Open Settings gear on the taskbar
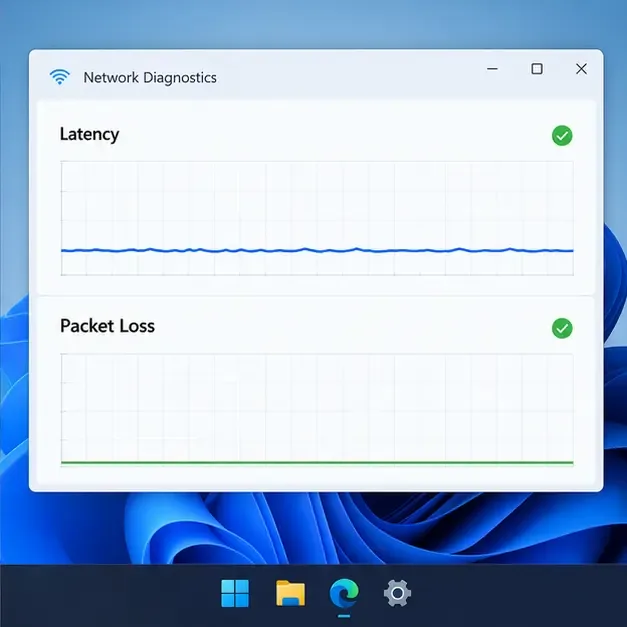 coord(397,593)
